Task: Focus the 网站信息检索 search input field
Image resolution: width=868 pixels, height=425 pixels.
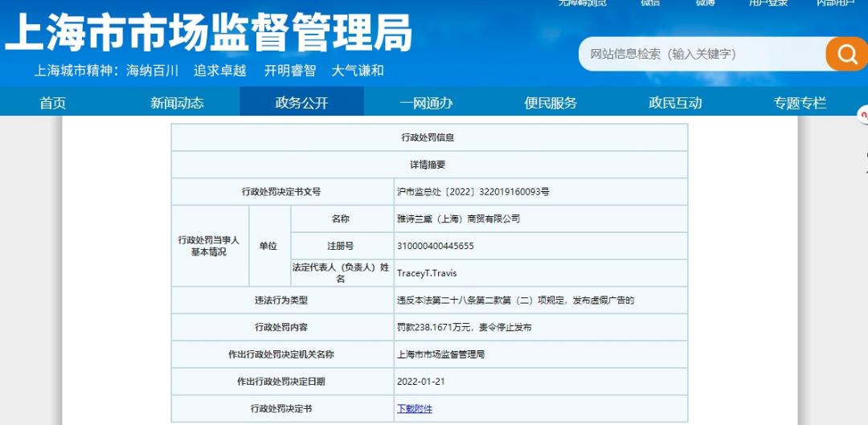Action: pyautogui.click(x=699, y=54)
